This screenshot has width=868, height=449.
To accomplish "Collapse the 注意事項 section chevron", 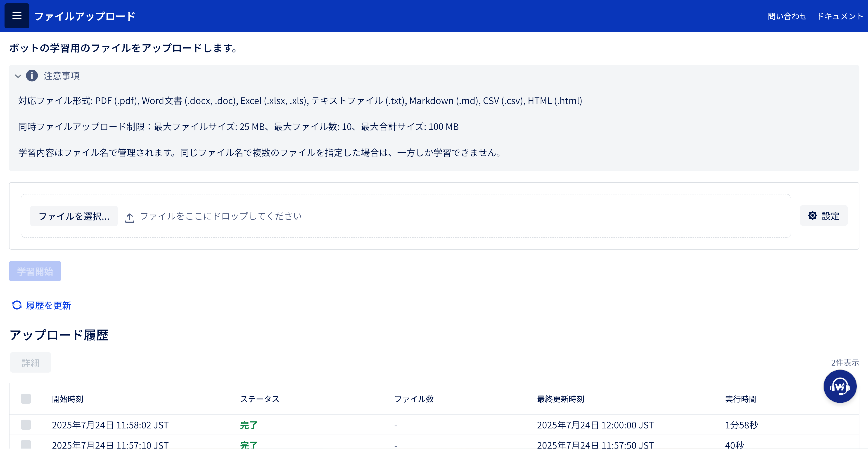I will [18, 76].
